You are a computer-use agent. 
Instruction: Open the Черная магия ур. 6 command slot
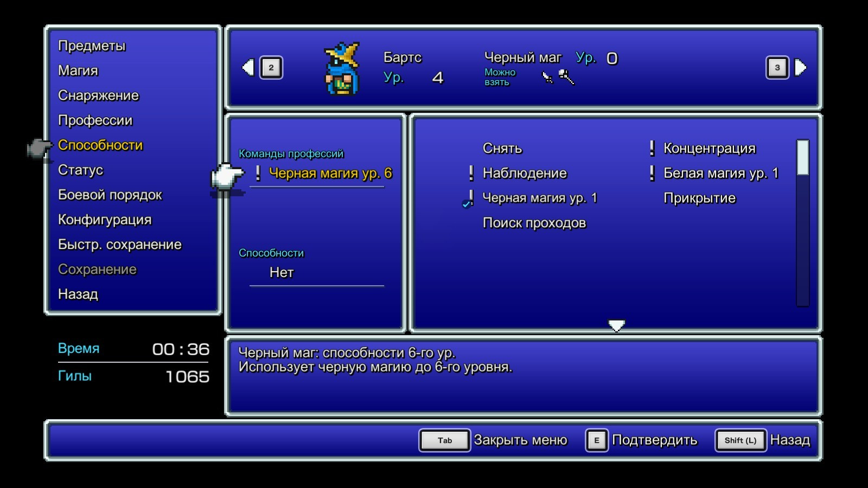(330, 174)
